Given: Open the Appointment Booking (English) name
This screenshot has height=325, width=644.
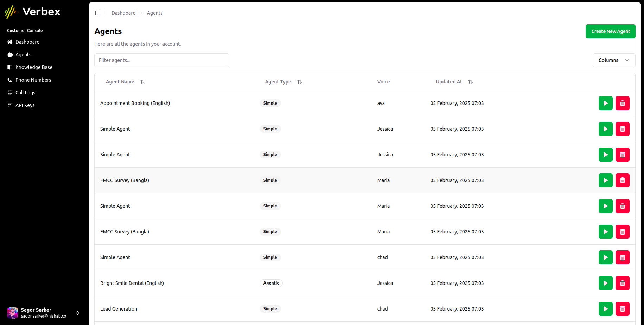Looking at the screenshot, I should pos(135,103).
